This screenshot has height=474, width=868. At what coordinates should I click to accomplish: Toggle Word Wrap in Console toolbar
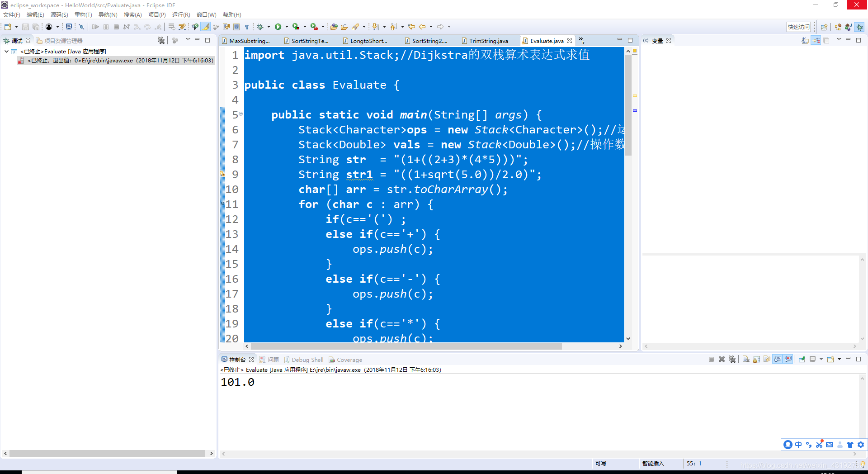pos(767,360)
